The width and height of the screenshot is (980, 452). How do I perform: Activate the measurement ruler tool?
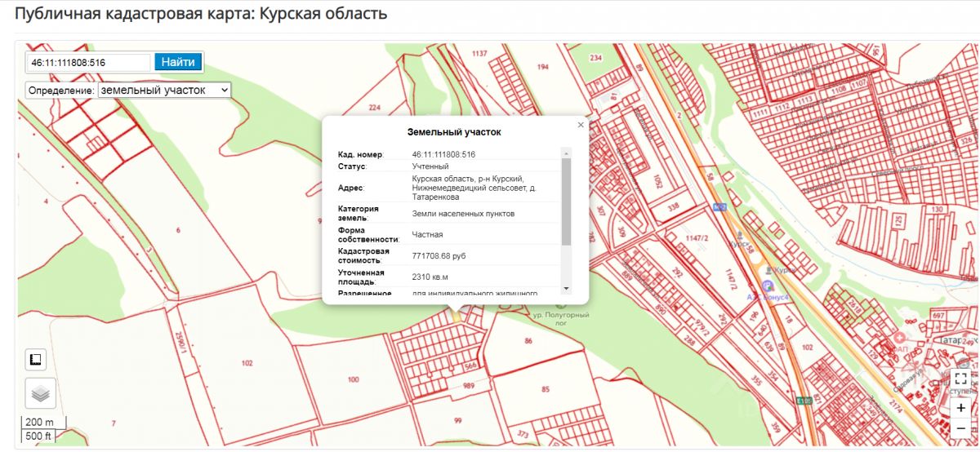point(35,359)
